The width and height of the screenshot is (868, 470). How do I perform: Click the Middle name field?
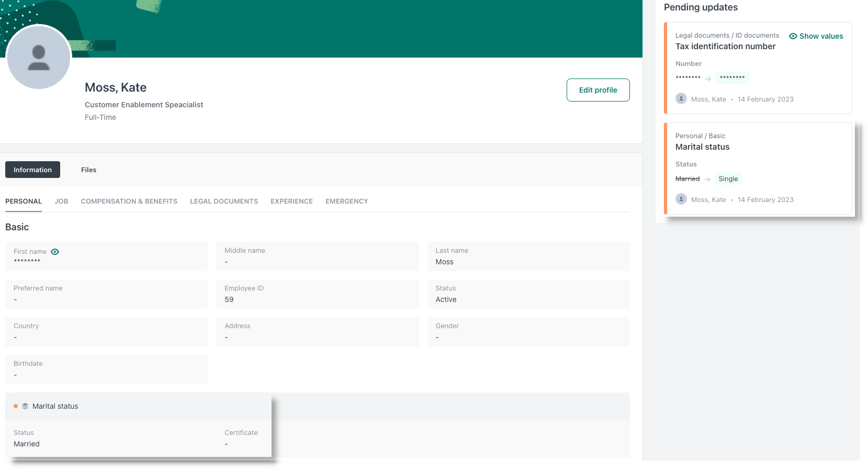[x=318, y=256]
